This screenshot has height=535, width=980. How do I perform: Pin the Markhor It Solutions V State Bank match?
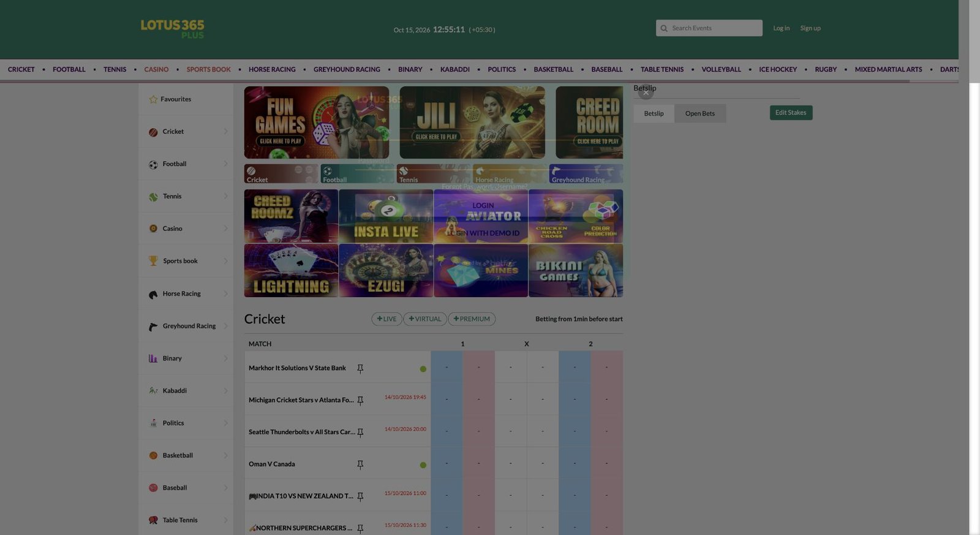(x=360, y=368)
